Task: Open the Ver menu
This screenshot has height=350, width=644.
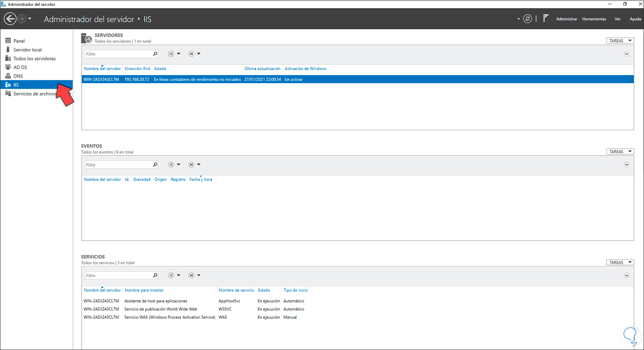Action: (617, 19)
